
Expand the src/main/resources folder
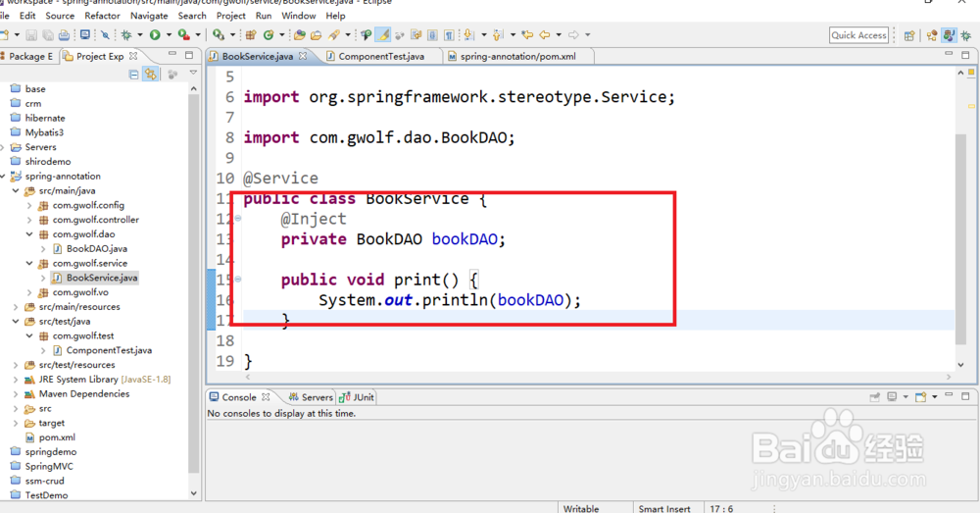16,307
